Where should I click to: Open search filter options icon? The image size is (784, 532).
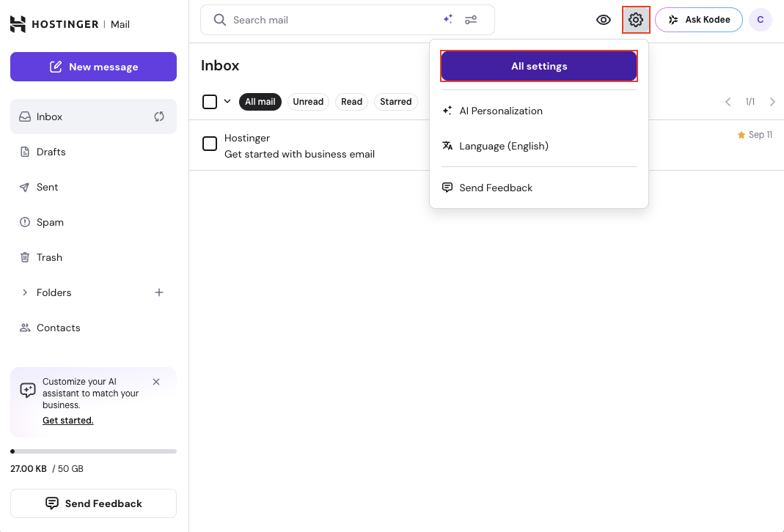coord(471,20)
